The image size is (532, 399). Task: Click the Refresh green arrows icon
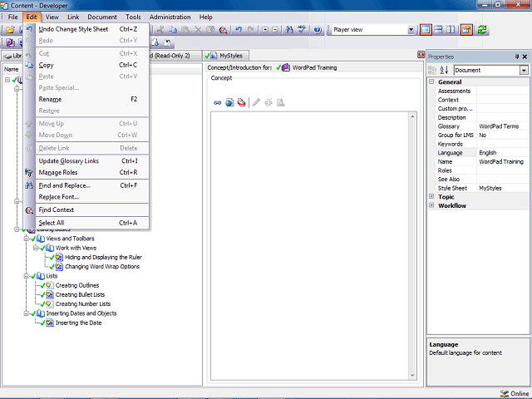click(x=482, y=30)
